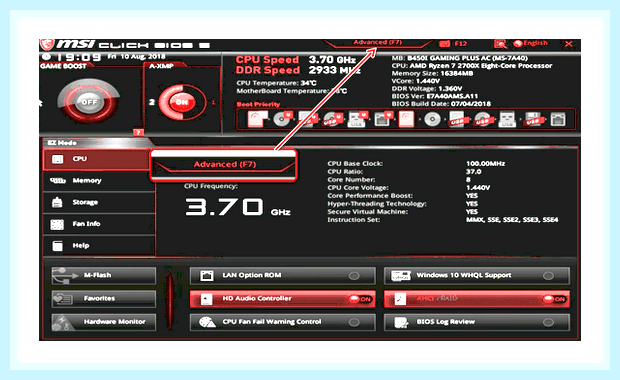Enable BIOS Log Review
620x380 pixels.
tap(476, 322)
